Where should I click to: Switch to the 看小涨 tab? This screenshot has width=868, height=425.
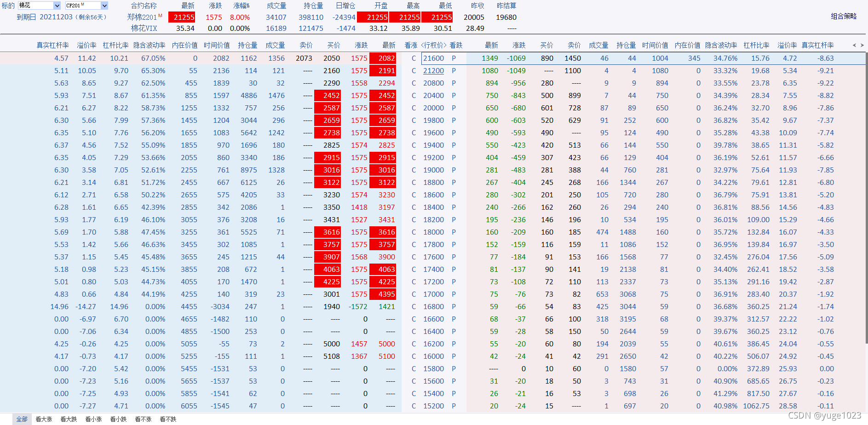(93, 419)
